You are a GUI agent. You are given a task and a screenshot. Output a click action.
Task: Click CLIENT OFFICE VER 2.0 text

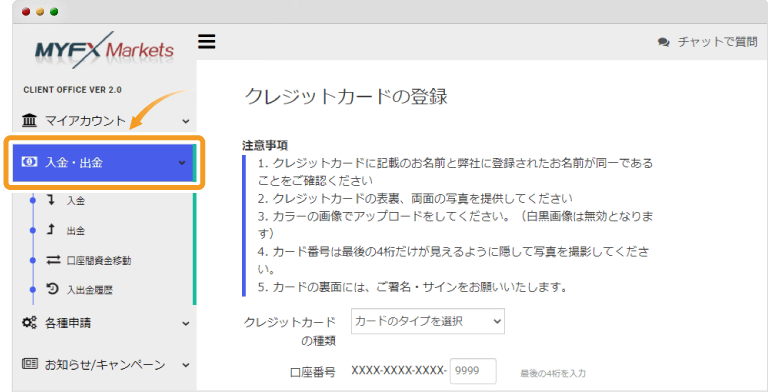click(72, 90)
